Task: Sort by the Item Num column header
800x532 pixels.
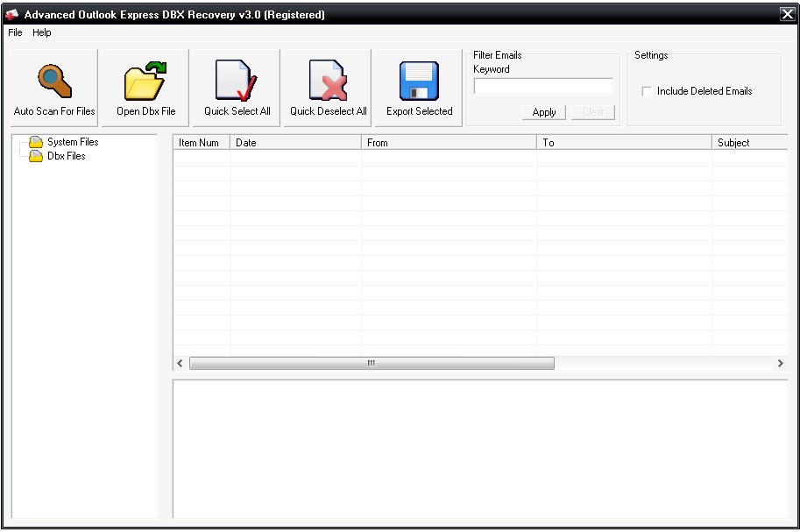Action: click(x=202, y=143)
